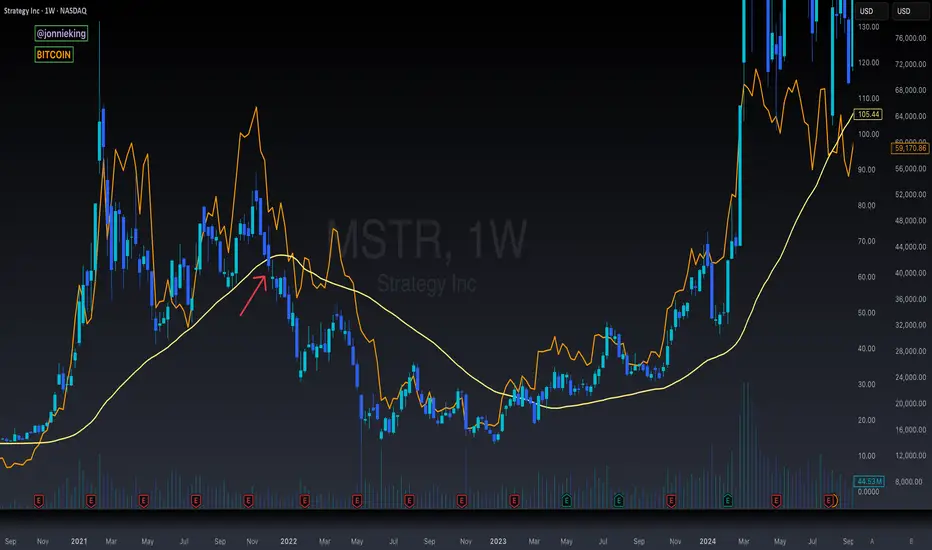Click earnings marker between 2022 and Mar labels
Screen dimensions: 932x550
pos(304,501)
